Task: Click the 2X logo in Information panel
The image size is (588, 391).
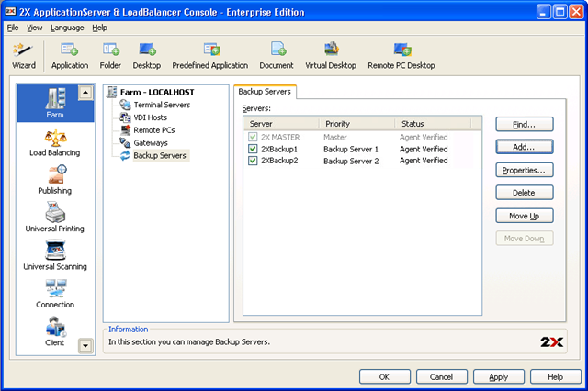Action: coord(551,342)
